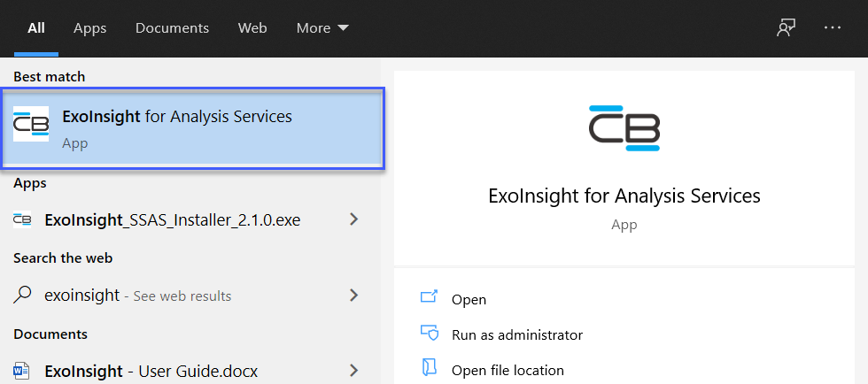Click the ExoInsight installer exe file icon
Screen dimensions: 868x384
click(x=23, y=220)
